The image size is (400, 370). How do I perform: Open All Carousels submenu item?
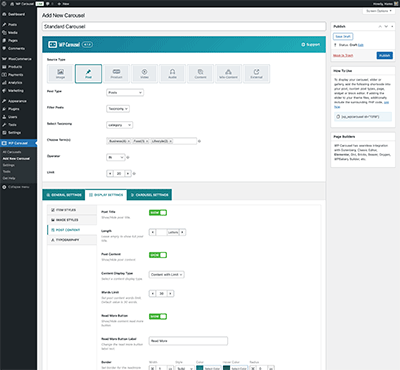tap(12, 152)
